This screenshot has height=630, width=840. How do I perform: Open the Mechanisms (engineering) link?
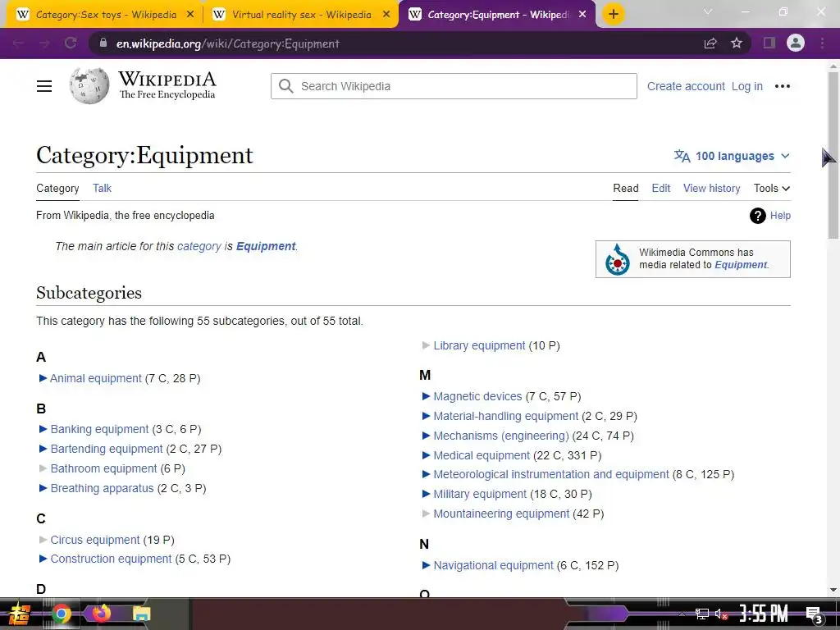click(x=501, y=436)
